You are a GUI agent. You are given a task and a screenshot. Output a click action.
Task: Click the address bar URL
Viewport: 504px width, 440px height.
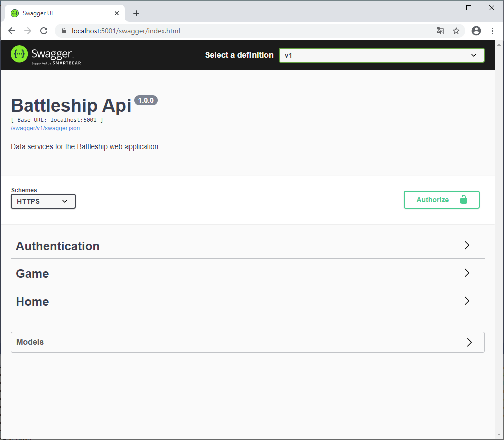coord(125,31)
